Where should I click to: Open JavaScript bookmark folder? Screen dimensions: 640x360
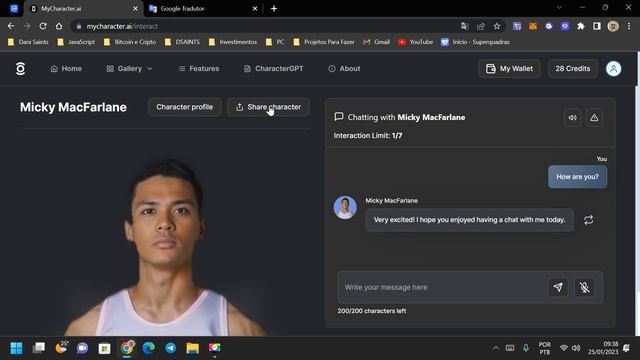(x=76, y=42)
